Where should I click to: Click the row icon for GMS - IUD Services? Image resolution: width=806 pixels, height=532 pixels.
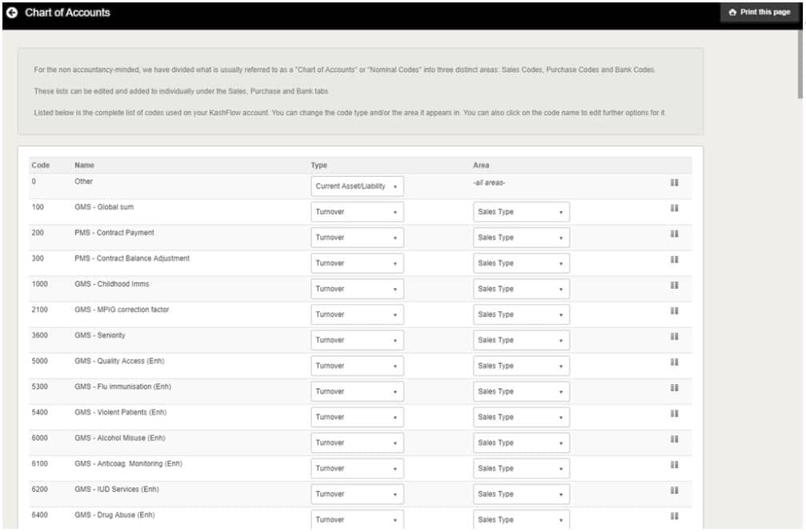click(x=675, y=490)
